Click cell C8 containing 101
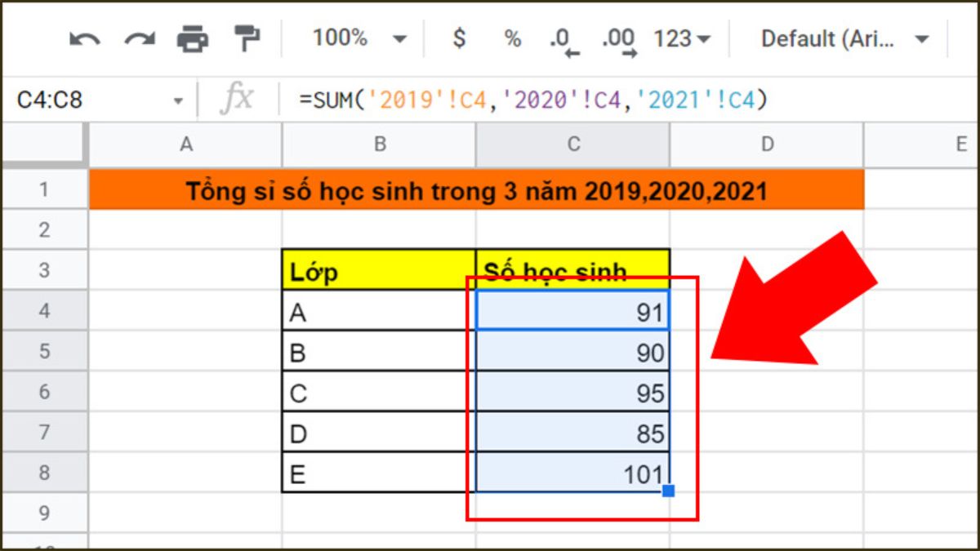Image resolution: width=980 pixels, height=551 pixels. (x=572, y=472)
